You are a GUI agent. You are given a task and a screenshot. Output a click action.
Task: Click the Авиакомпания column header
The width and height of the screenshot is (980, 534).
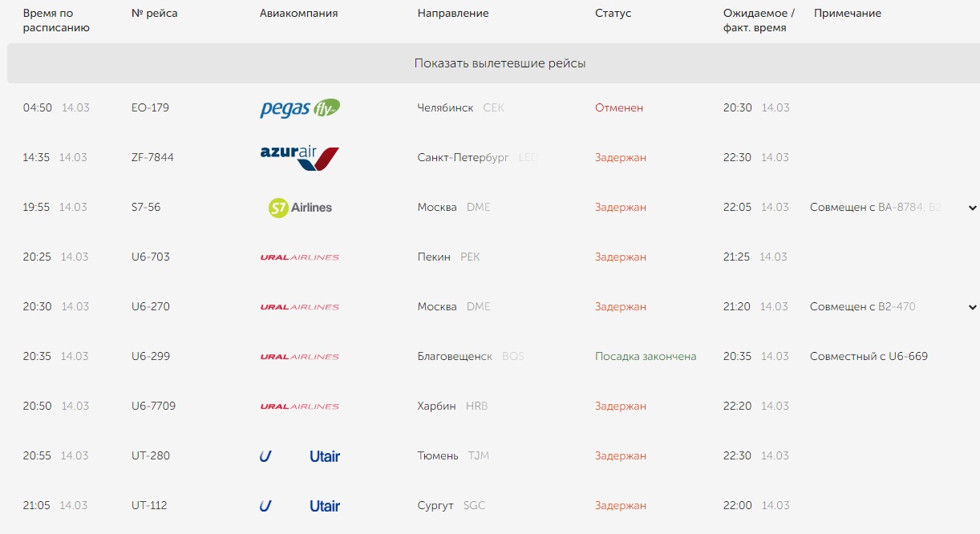pos(298,14)
